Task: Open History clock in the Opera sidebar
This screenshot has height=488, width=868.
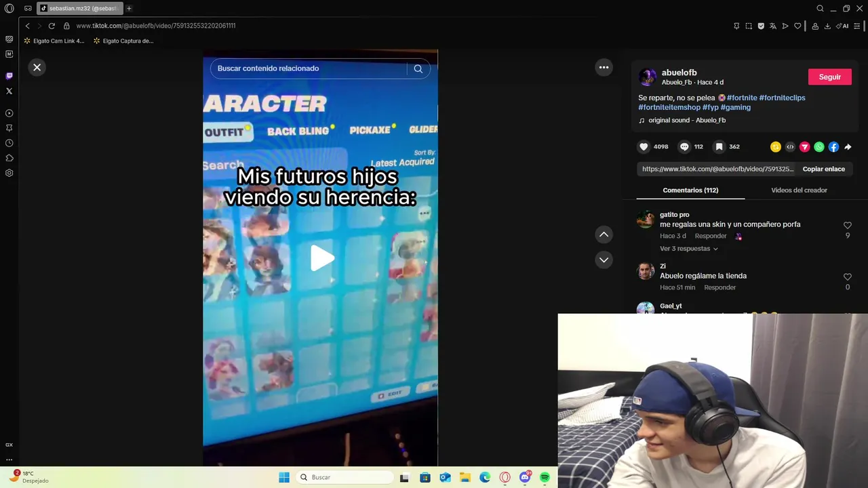Action: pos(9,143)
